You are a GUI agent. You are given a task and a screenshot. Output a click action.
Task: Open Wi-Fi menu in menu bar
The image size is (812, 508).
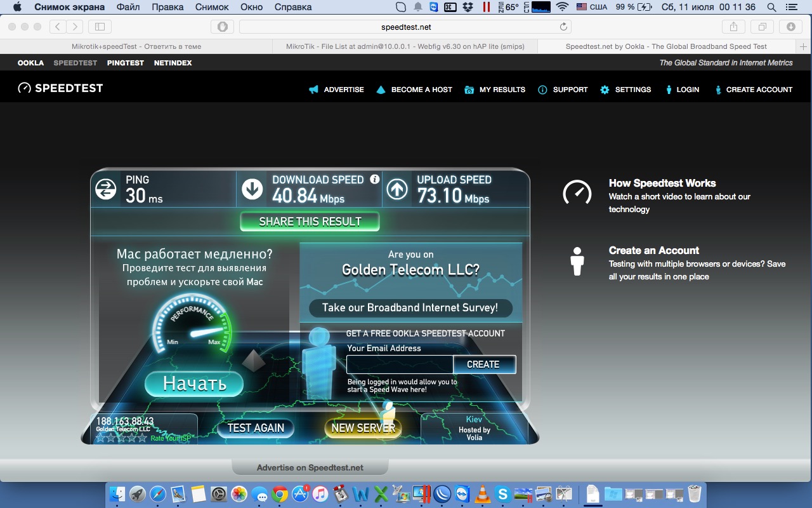pyautogui.click(x=562, y=7)
